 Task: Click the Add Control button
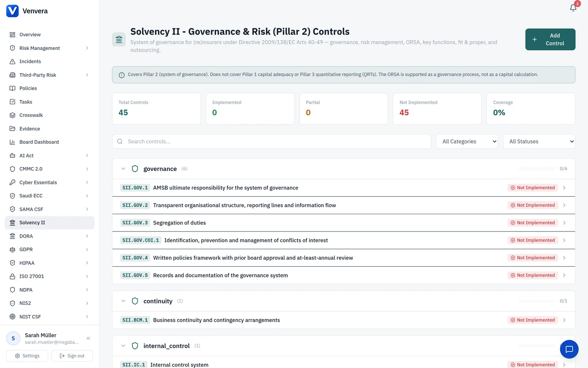[550, 39]
